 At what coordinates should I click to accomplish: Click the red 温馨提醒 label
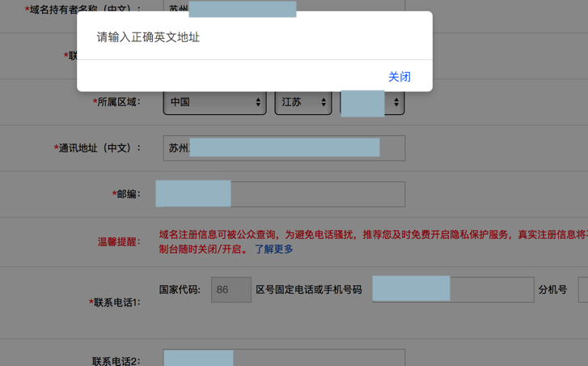coord(119,242)
